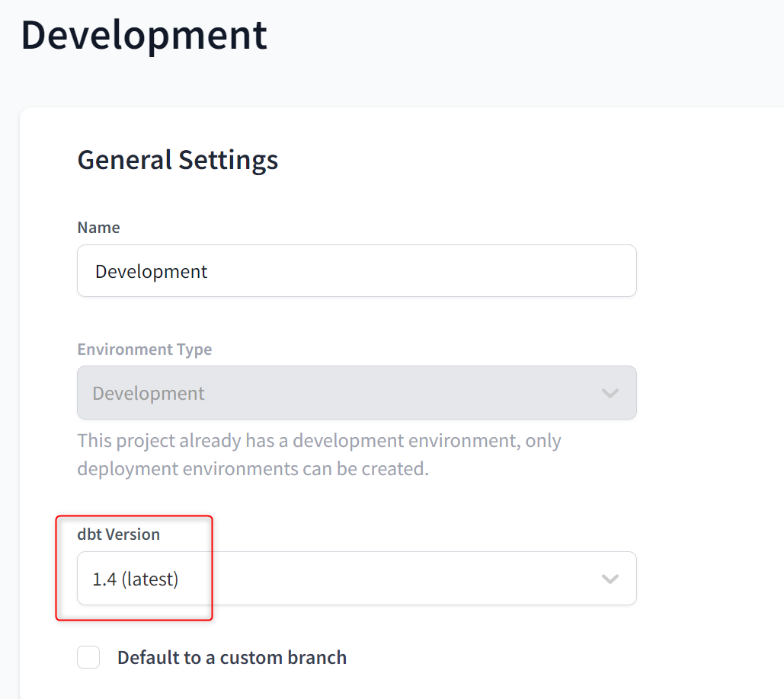784x699 pixels.
Task: Click the 'General Settings' heading
Action: tap(178, 161)
